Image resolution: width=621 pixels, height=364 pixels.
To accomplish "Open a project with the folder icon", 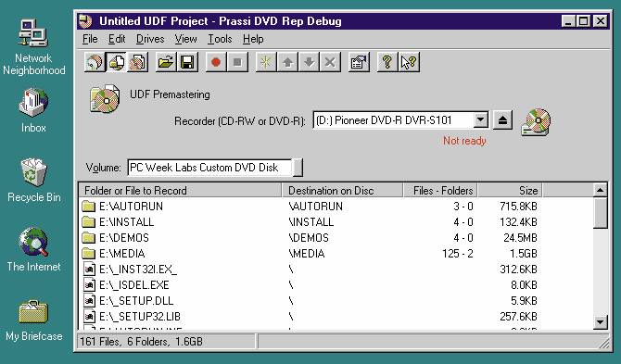I will point(166,62).
